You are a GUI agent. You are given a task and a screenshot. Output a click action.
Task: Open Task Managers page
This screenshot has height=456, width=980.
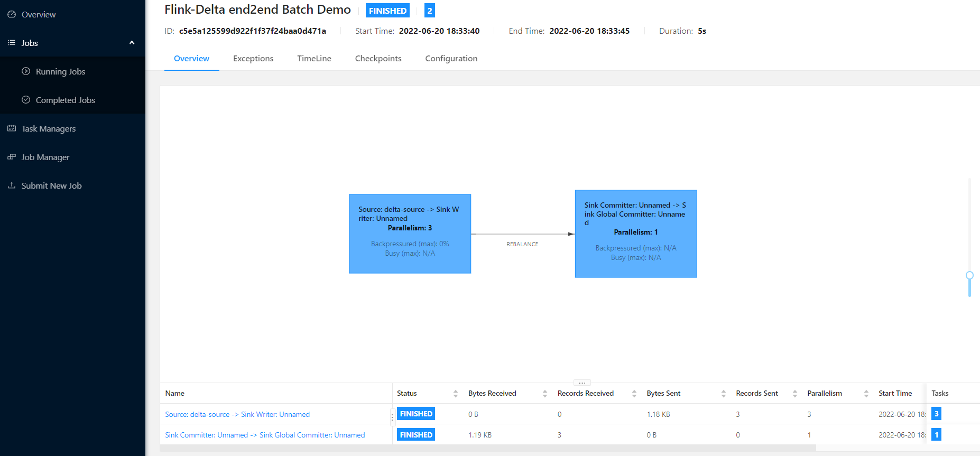pos(72,128)
